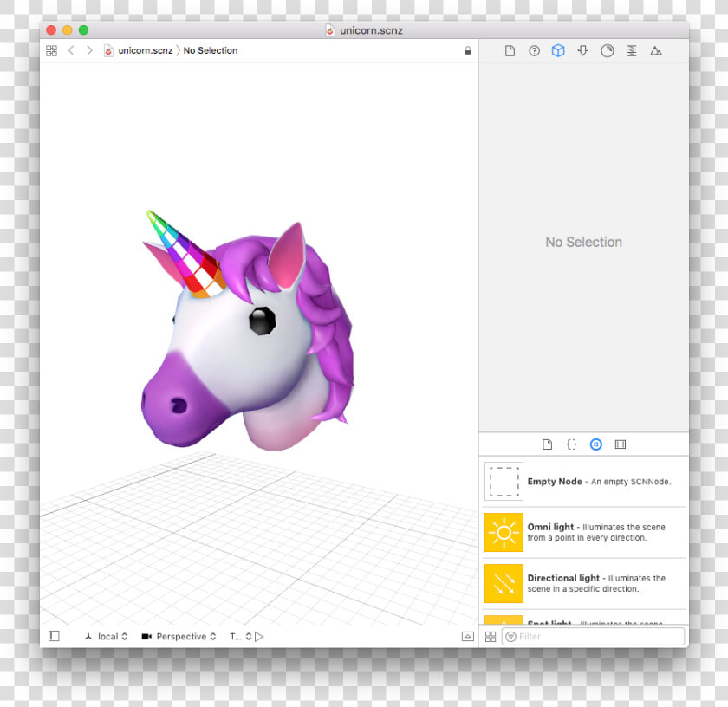The height and width of the screenshot is (707, 728).
Task: Select the Object library icon
Action: point(595,444)
